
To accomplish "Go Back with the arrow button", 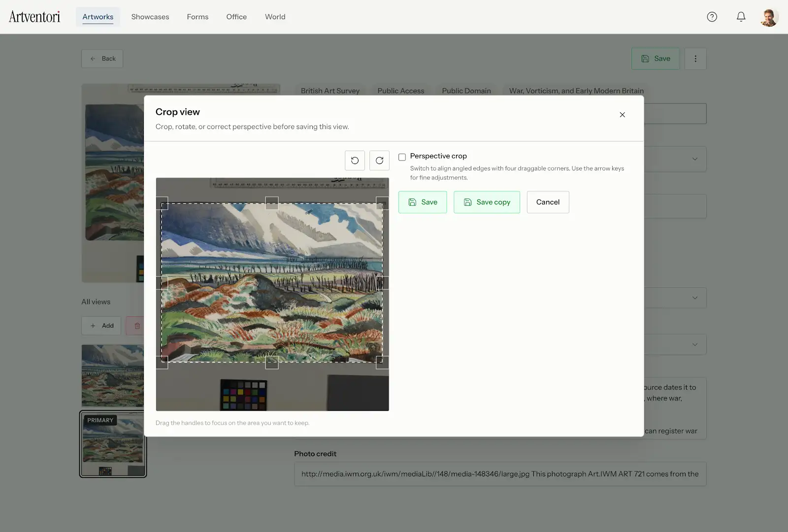I will pos(102,59).
